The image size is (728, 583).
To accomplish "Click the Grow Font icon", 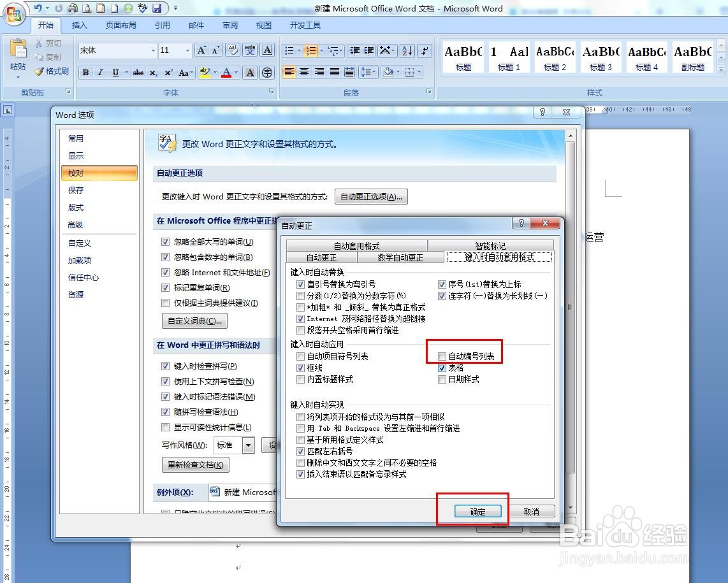I will point(201,50).
